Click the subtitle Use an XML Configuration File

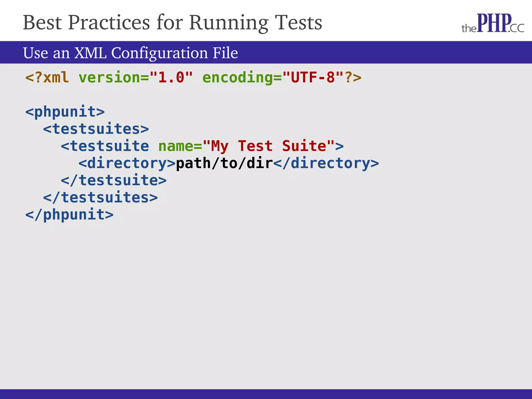(130, 53)
